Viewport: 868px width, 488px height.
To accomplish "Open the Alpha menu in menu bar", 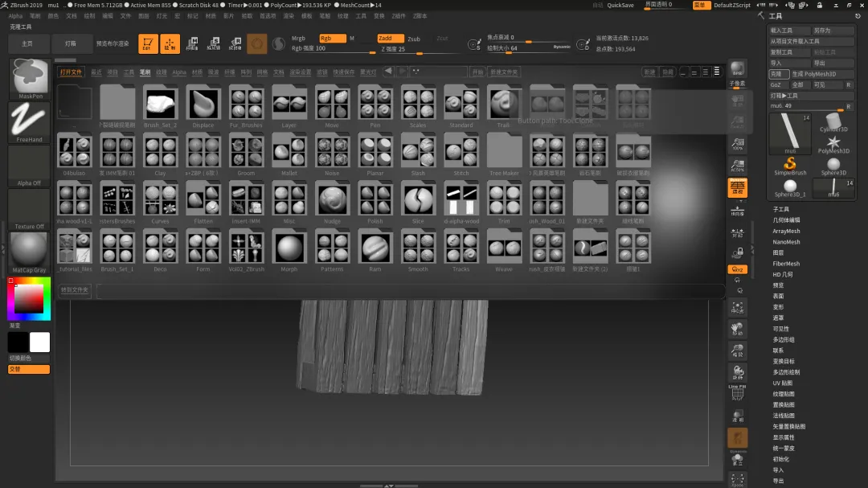I will (x=15, y=15).
